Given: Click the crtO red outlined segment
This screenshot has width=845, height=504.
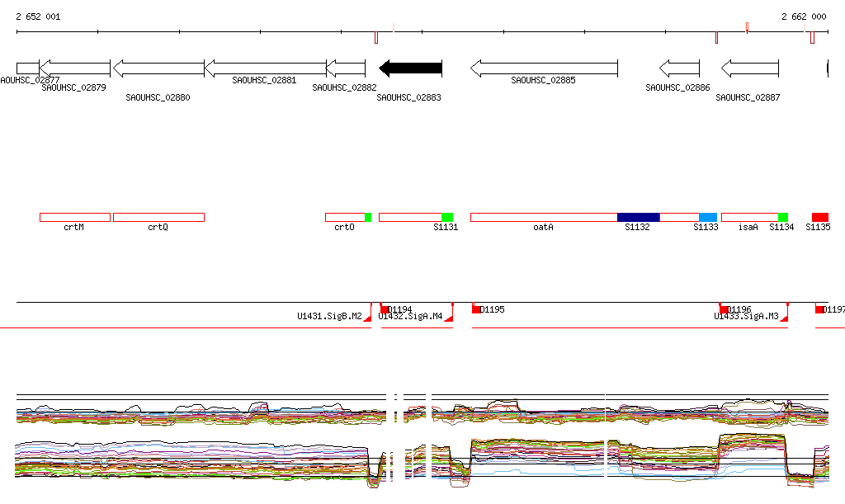Looking at the screenshot, I should (345, 218).
